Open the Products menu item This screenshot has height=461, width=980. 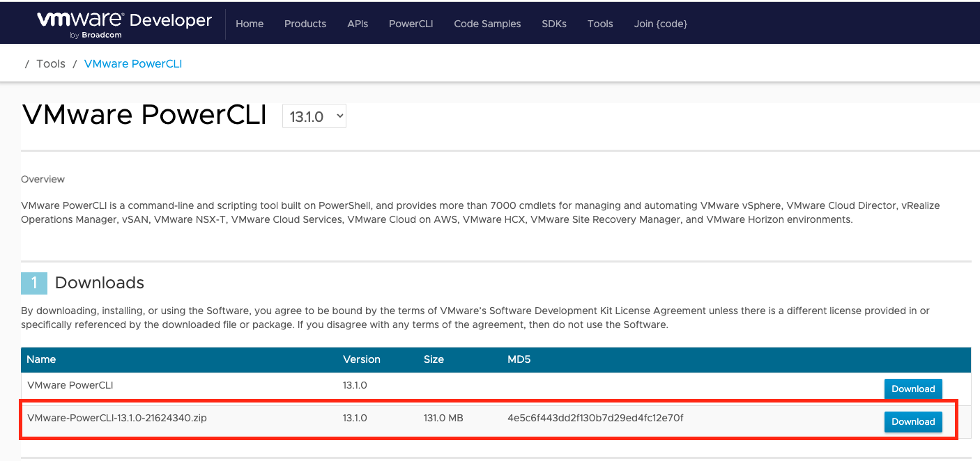(305, 24)
